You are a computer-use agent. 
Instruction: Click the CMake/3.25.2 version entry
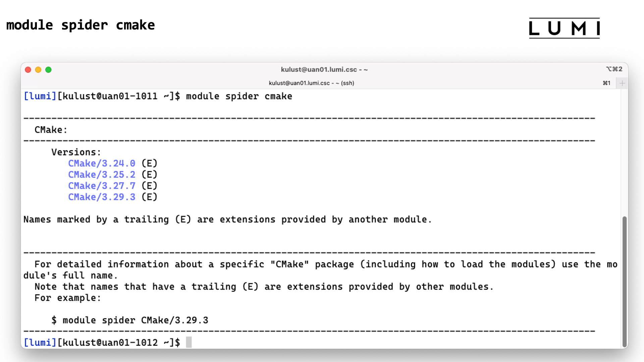102,175
